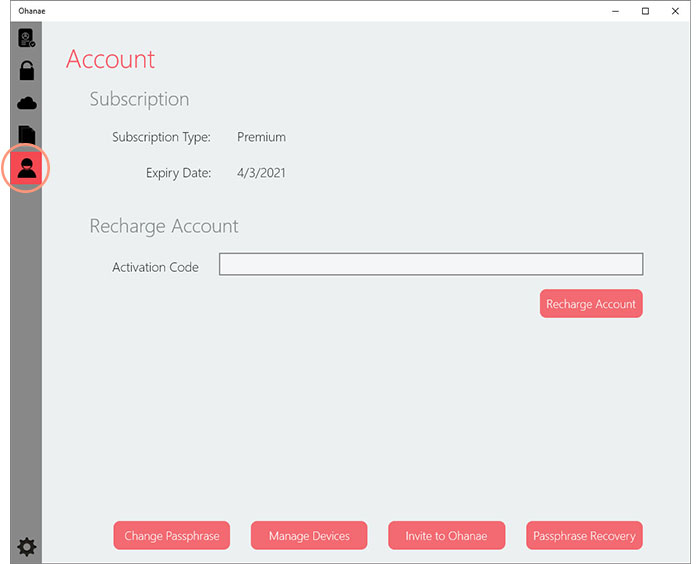
Task: Maximize the Ohanae window
Action: pyautogui.click(x=645, y=11)
